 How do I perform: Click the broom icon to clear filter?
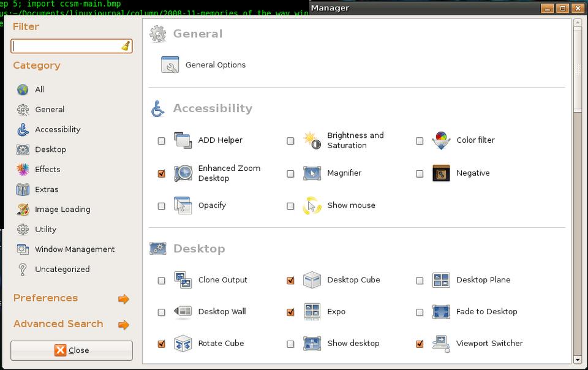[126, 46]
